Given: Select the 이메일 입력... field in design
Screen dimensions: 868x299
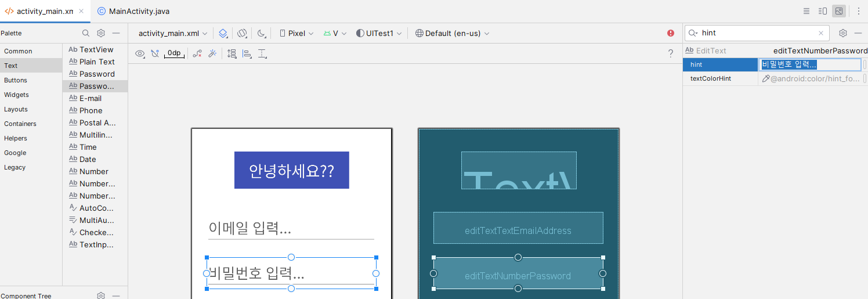Looking at the screenshot, I should click(x=291, y=228).
